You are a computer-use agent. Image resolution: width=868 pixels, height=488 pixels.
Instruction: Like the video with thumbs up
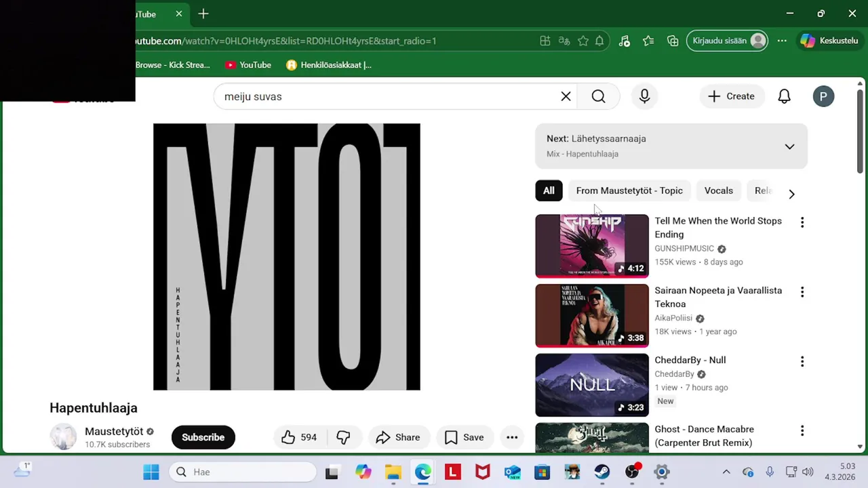pyautogui.click(x=299, y=437)
